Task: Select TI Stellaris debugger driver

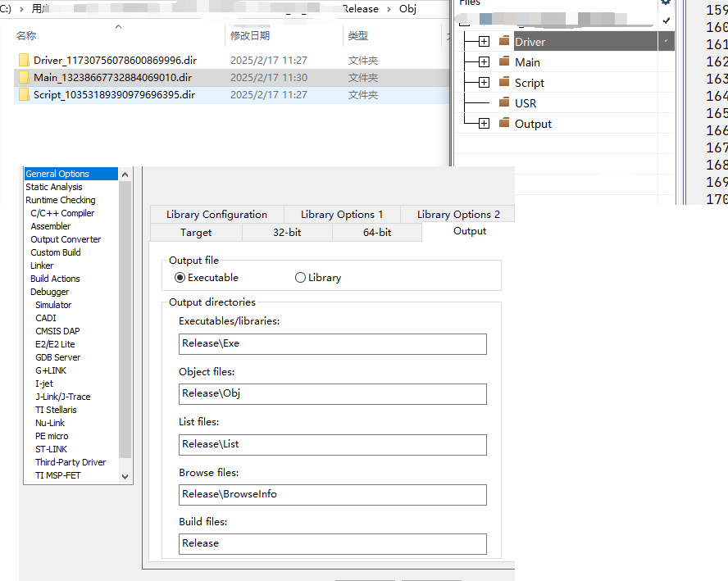Action: pos(56,410)
